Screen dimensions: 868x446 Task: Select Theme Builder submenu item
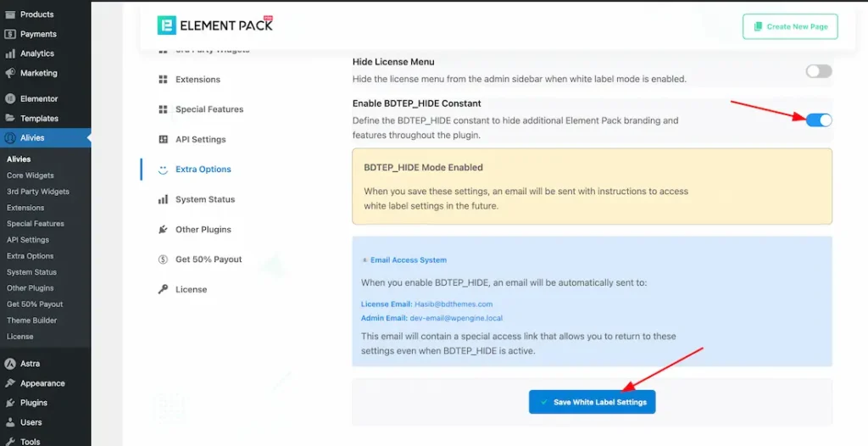[31, 321]
